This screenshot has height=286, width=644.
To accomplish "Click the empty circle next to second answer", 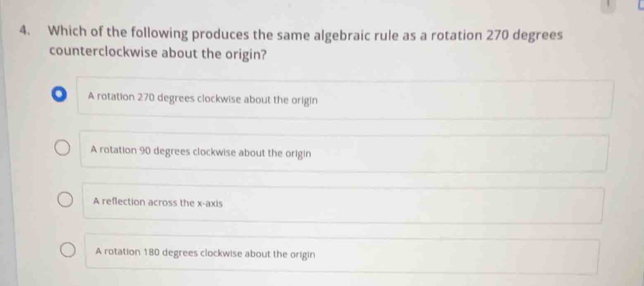I will pos(63,148).
